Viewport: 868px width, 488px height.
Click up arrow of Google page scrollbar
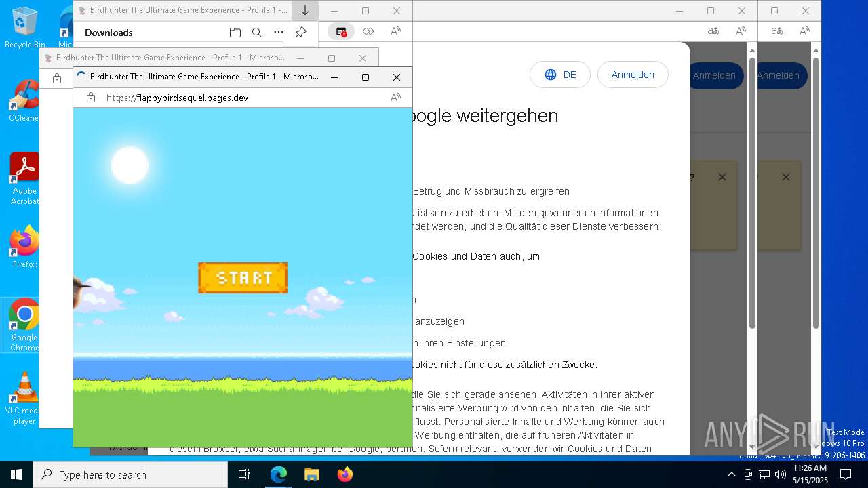click(752, 50)
